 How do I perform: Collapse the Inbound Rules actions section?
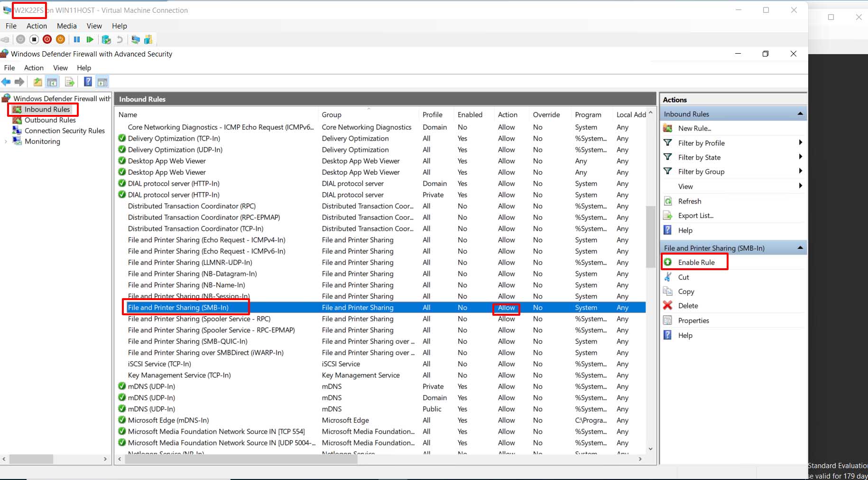click(x=800, y=114)
